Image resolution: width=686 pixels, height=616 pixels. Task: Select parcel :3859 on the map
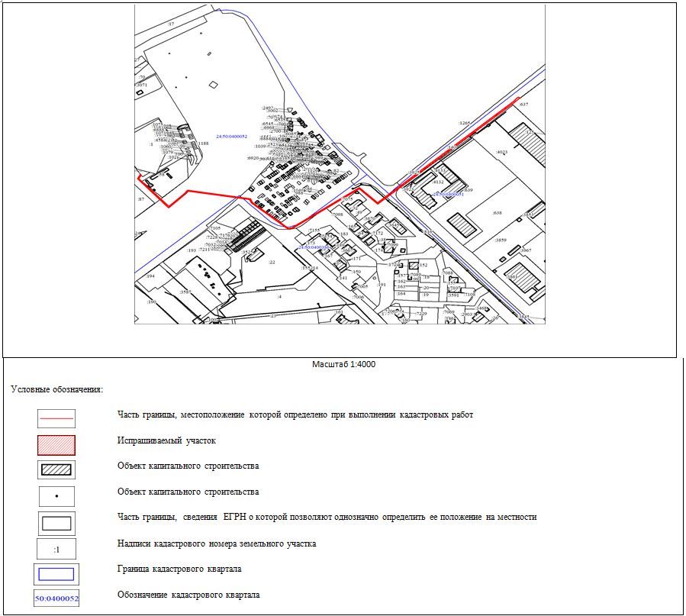pyautogui.click(x=501, y=240)
